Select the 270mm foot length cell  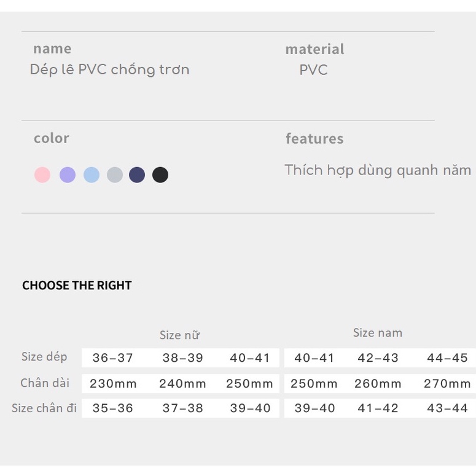(x=447, y=384)
